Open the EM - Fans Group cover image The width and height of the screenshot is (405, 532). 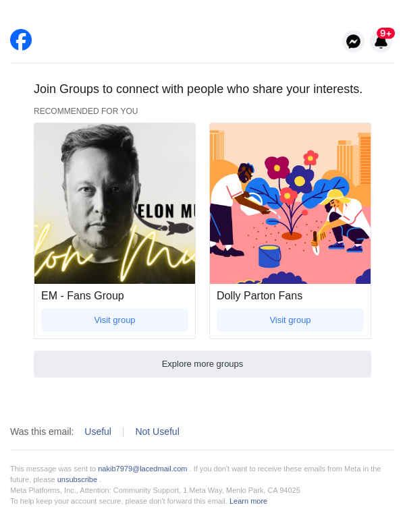(x=115, y=204)
